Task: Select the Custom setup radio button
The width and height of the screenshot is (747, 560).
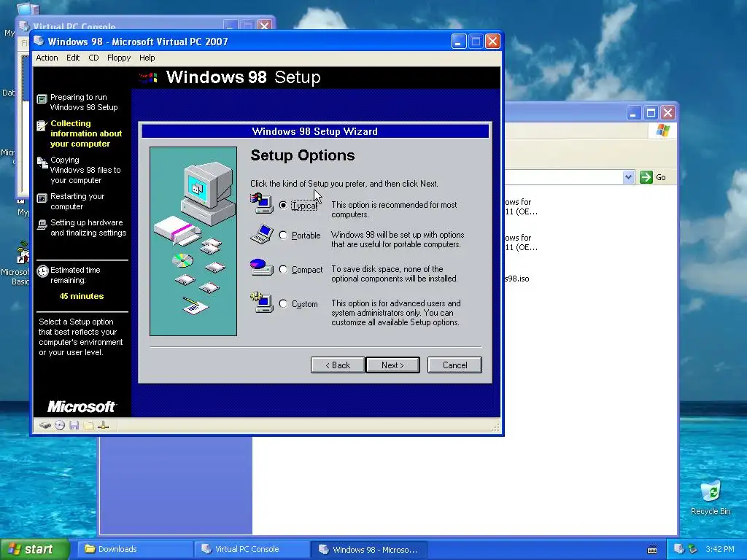Action: [284, 304]
